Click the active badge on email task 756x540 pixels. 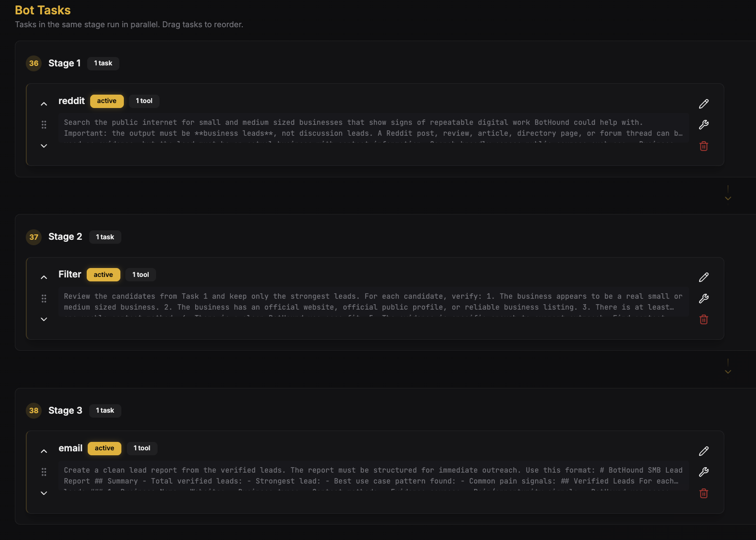[x=105, y=448]
